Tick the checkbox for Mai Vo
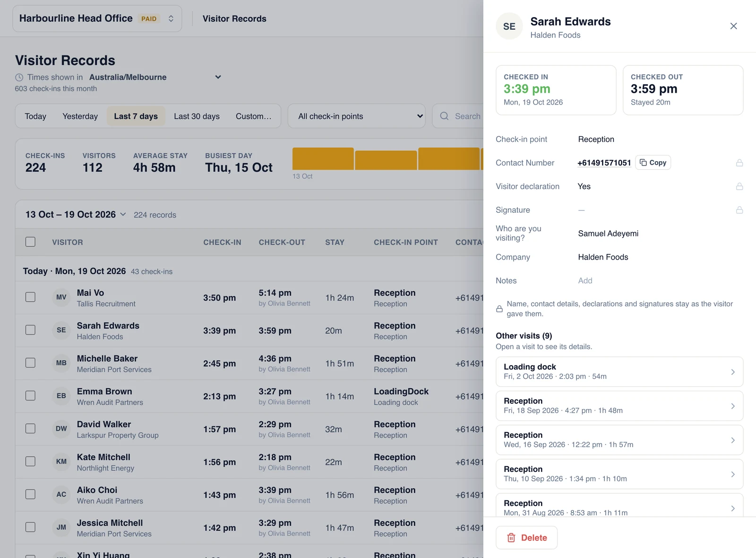The image size is (756, 558). (x=30, y=297)
